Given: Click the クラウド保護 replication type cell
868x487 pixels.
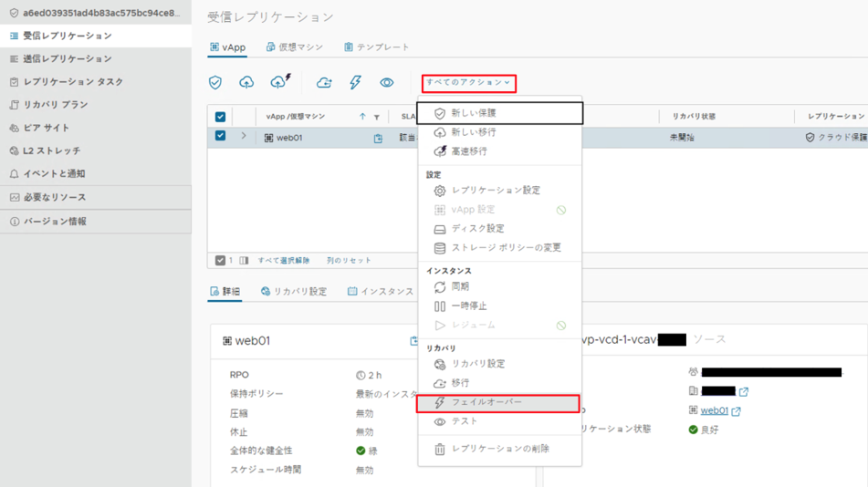Looking at the screenshot, I should tap(836, 137).
